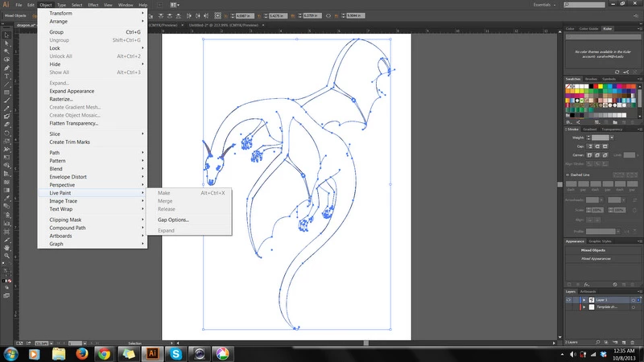This screenshot has height=362, width=644.
Task: Click Expand Appearance in the Object menu
Action: point(72,92)
